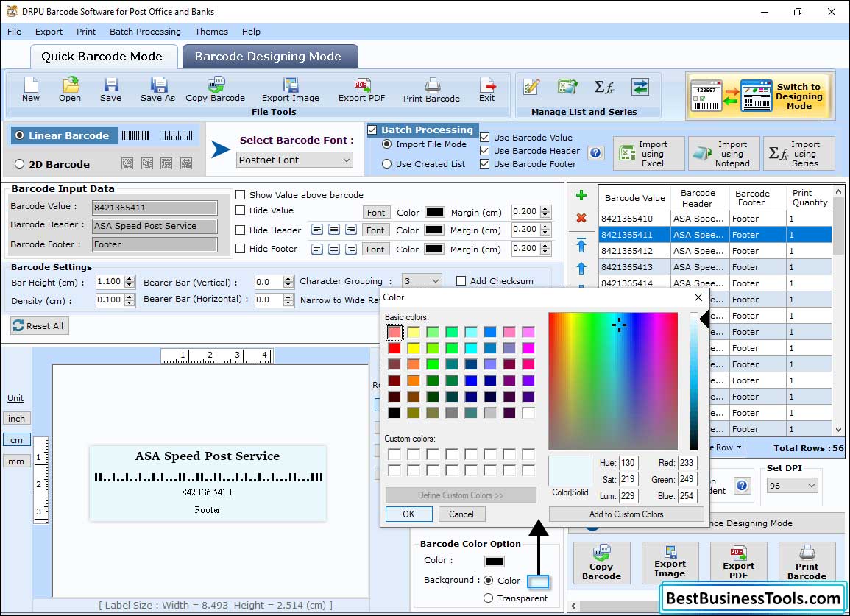Click the swap arrows icon in Manage List
Screen dimensions: 850x616
[x=640, y=87]
